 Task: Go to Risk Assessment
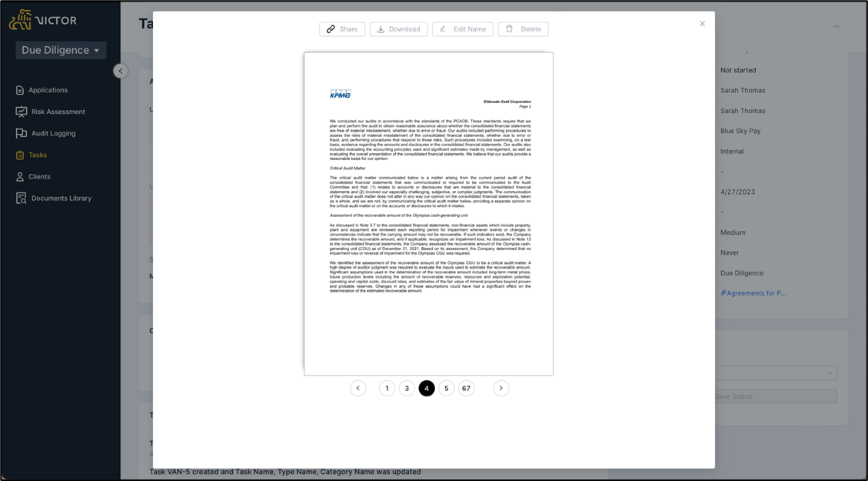[58, 112]
